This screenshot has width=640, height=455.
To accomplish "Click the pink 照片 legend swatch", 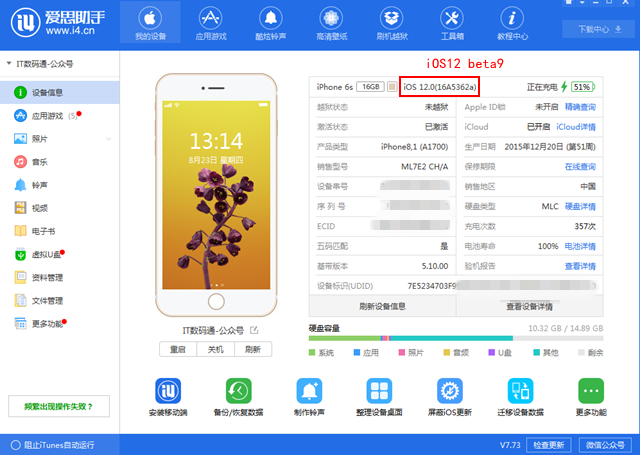I will [x=402, y=353].
